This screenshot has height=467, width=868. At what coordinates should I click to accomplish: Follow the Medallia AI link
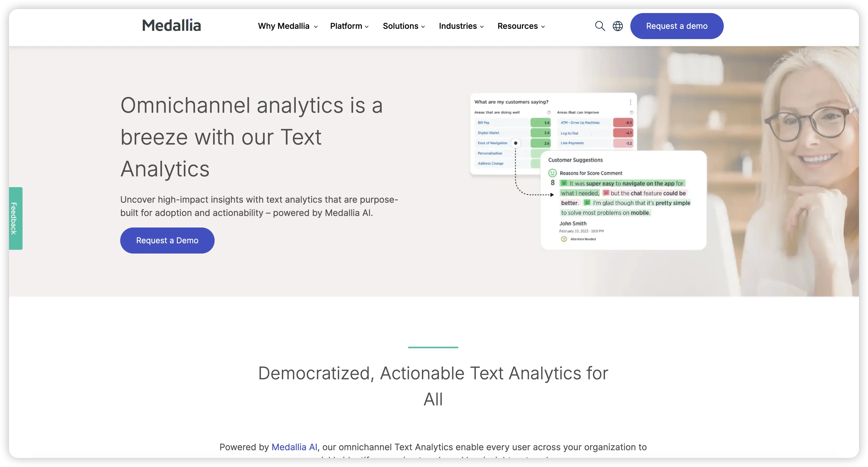pyautogui.click(x=294, y=447)
